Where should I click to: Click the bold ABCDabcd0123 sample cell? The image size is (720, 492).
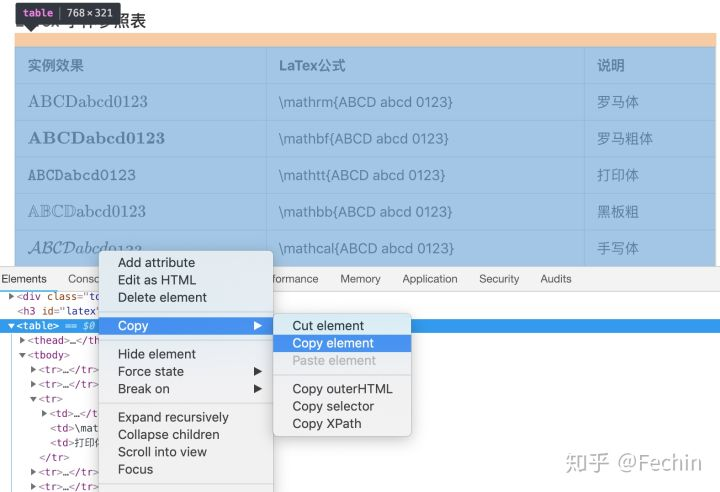[x=141, y=138]
